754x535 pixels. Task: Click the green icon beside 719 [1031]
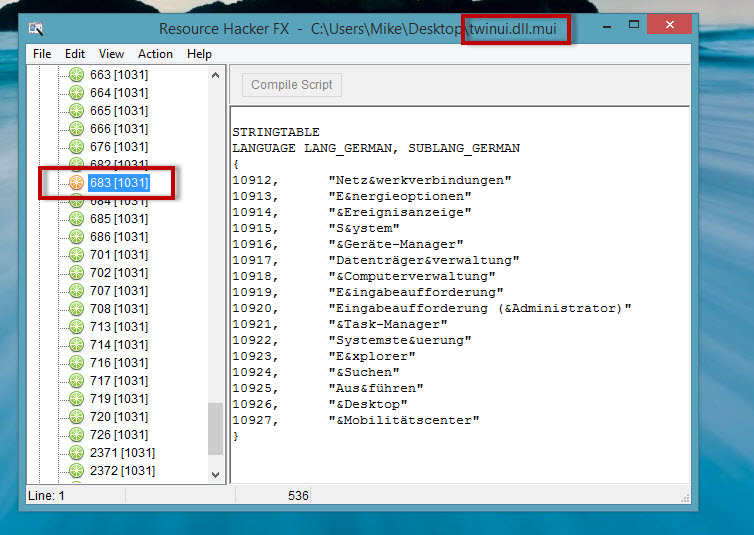76,398
